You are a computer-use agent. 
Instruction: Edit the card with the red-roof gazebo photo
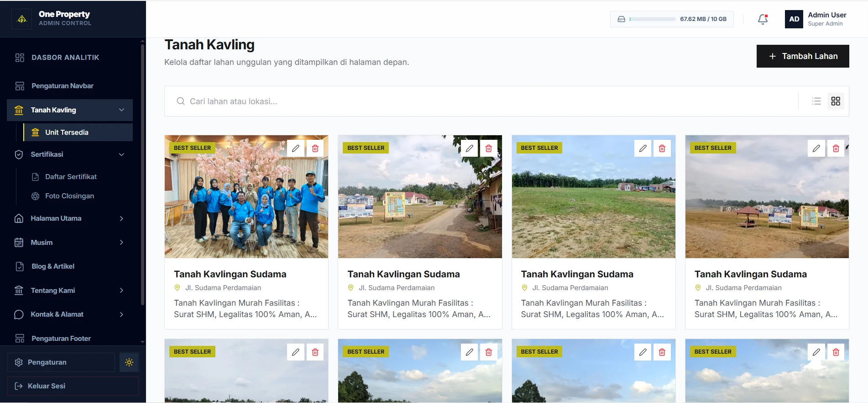816,148
